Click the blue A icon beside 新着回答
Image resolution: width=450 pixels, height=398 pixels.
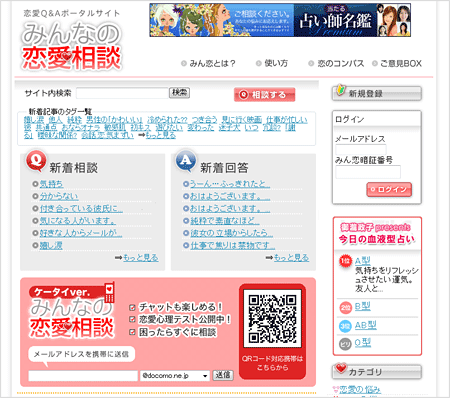tap(186, 161)
